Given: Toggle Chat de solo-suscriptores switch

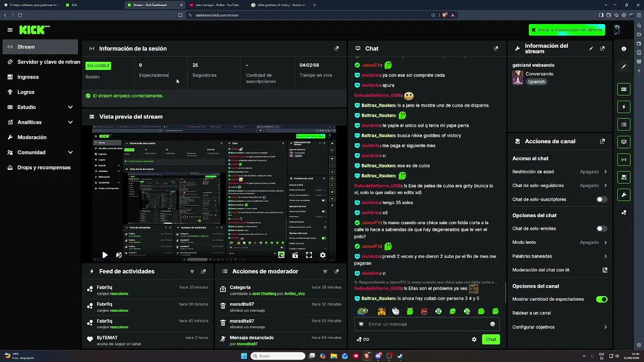Looking at the screenshot, I should coord(602,200).
